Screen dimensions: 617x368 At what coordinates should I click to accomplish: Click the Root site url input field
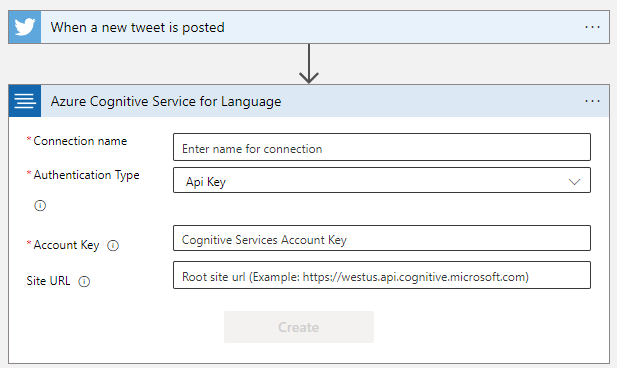(382, 275)
